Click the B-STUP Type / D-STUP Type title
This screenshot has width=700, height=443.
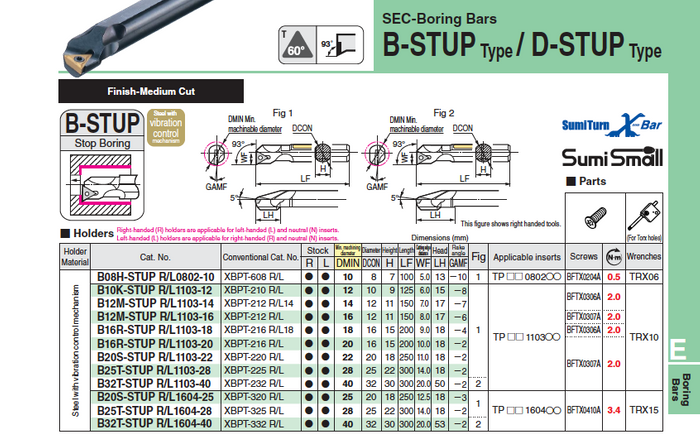click(522, 45)
